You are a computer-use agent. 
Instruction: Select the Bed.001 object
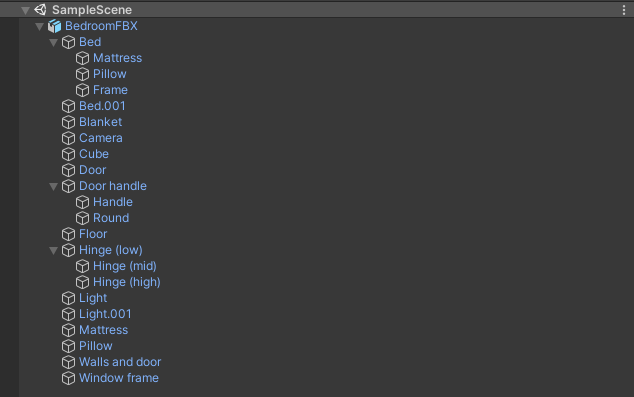point(102,106)
